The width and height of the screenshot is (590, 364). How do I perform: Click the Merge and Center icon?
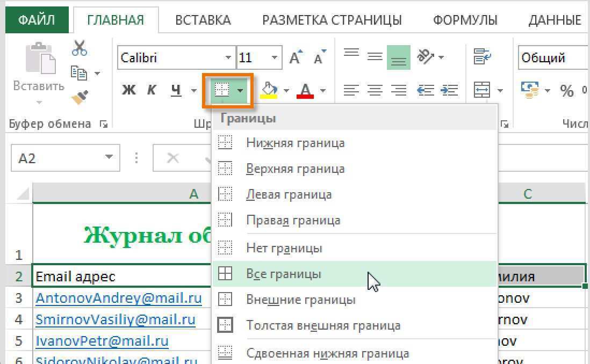[x=482, y=90]
